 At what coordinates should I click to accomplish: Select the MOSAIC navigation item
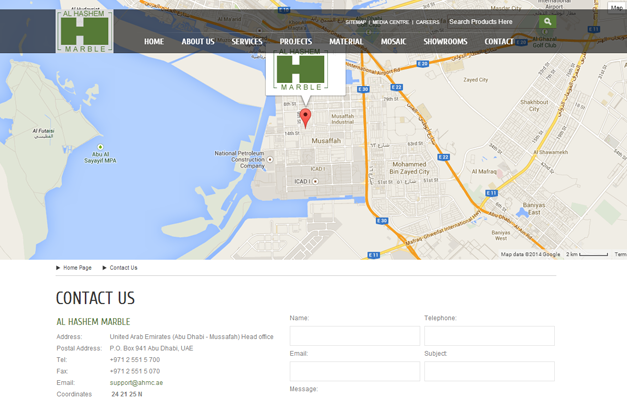tap(393, 42)
